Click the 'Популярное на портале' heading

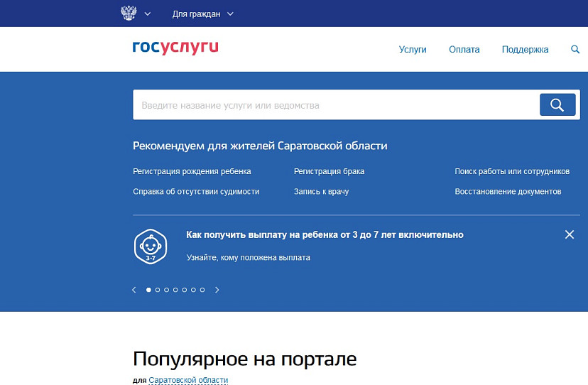pos(244,359)
